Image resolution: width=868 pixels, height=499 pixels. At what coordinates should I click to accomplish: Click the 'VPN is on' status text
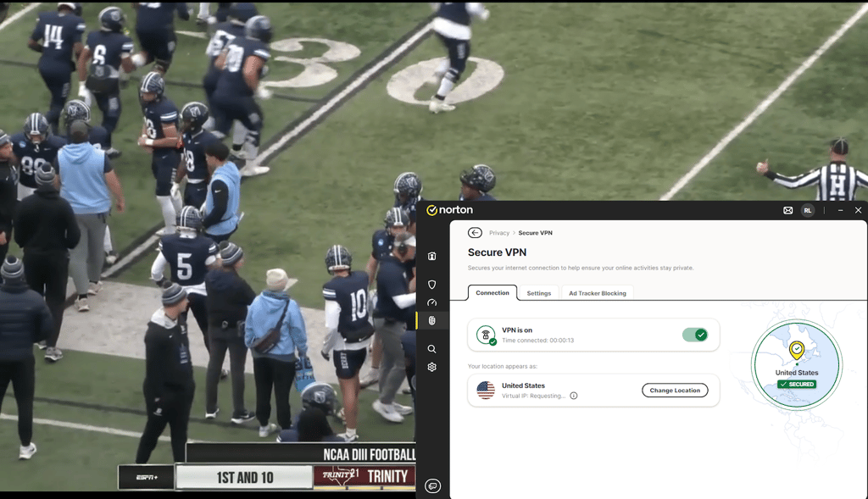pyautogui.click(x=517, y=330)
